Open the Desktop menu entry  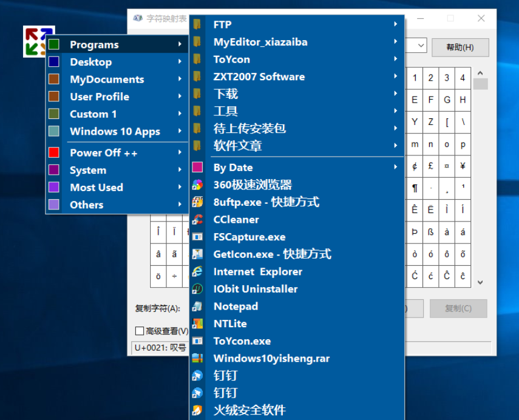click(91, 62)
